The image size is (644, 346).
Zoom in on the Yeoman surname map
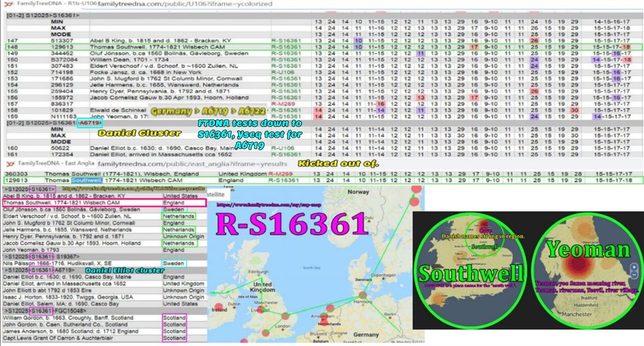pos(634,267)
